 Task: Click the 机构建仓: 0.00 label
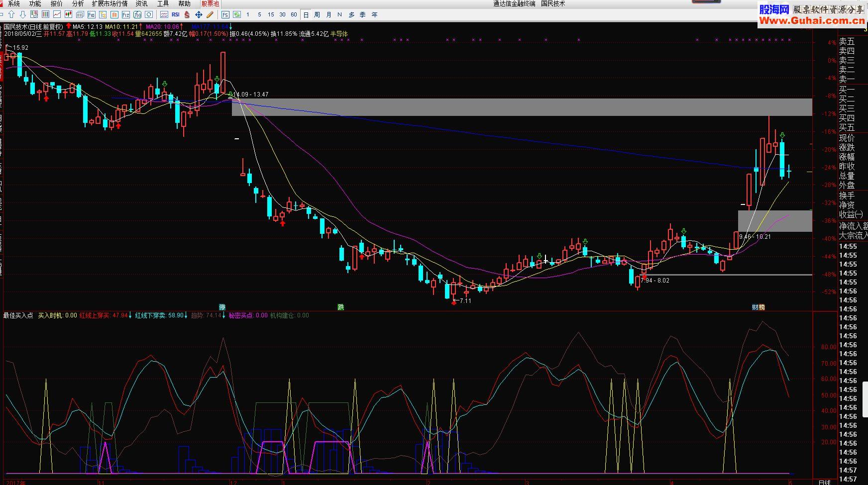pos(289,315)
